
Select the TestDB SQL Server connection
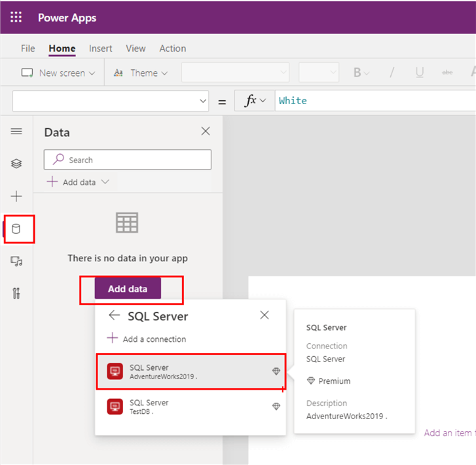[x=191, y=406]
